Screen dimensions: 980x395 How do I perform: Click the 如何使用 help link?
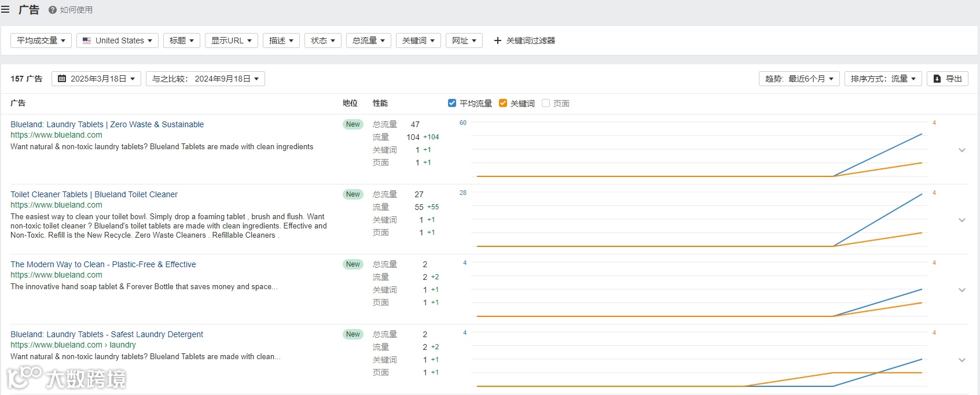(x=76, y=10)
